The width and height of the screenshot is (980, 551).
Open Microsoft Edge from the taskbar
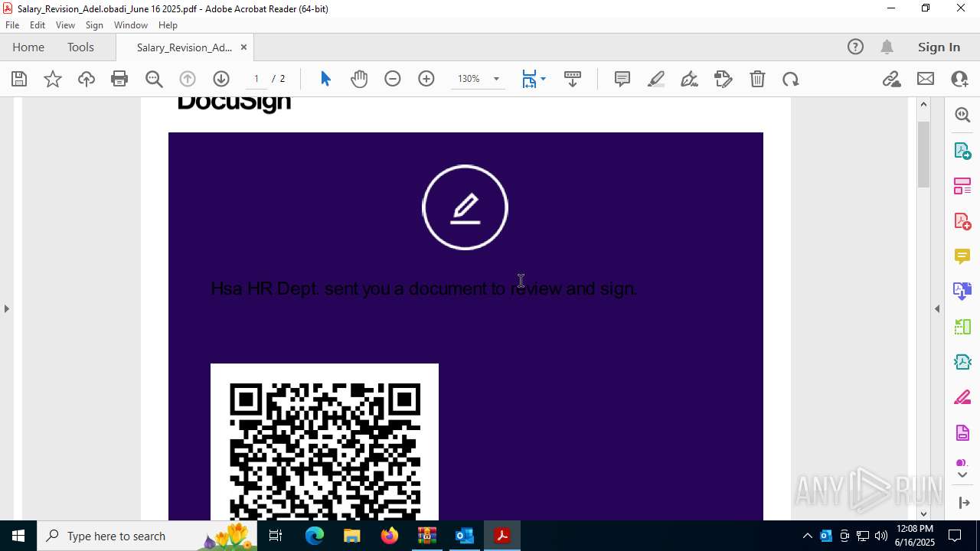click(x=315, y=536)
